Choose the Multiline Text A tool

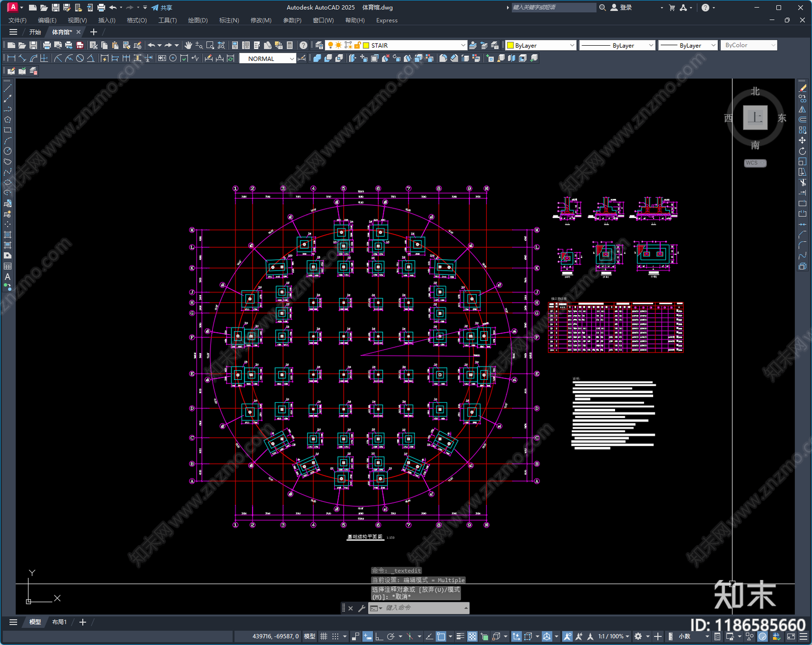[8, 277]
